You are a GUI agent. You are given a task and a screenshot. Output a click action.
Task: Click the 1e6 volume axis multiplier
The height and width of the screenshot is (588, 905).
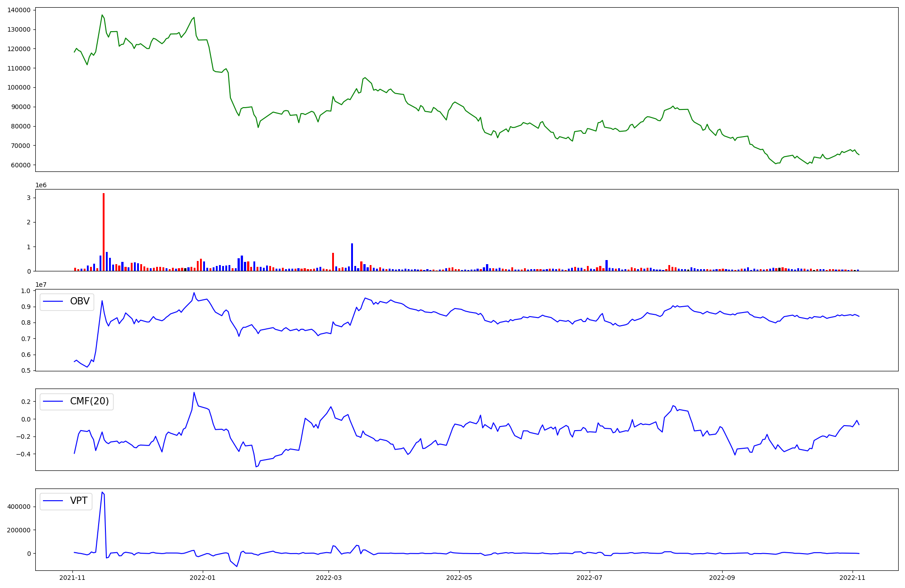(41, 185)
